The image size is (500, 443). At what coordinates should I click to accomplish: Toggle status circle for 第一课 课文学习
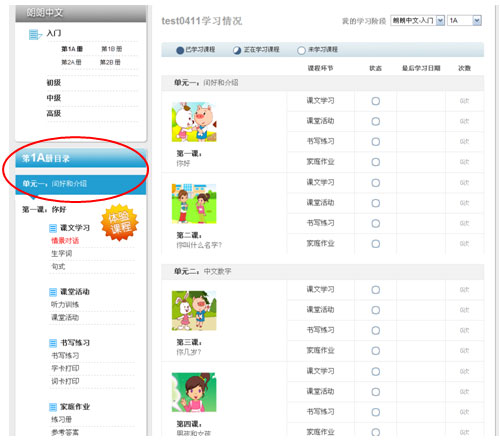coord(376,101)
